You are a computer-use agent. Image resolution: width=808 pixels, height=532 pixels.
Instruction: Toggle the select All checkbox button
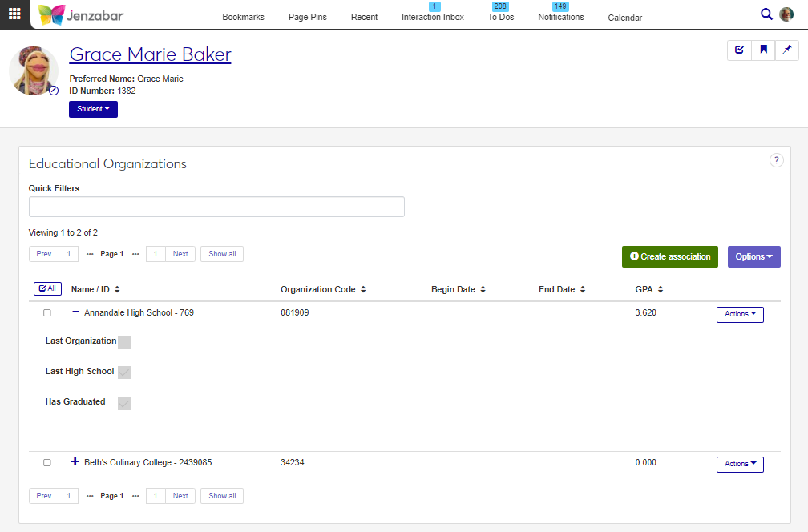pyautogui.click(x=46, y=288)
